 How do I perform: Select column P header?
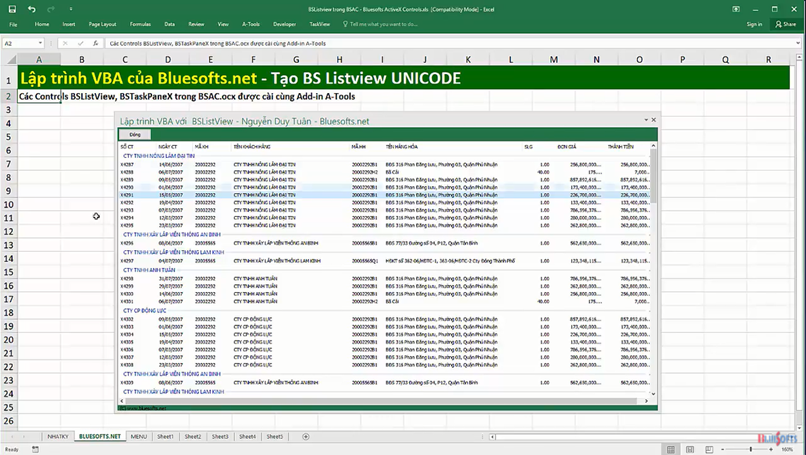(682, 59)
